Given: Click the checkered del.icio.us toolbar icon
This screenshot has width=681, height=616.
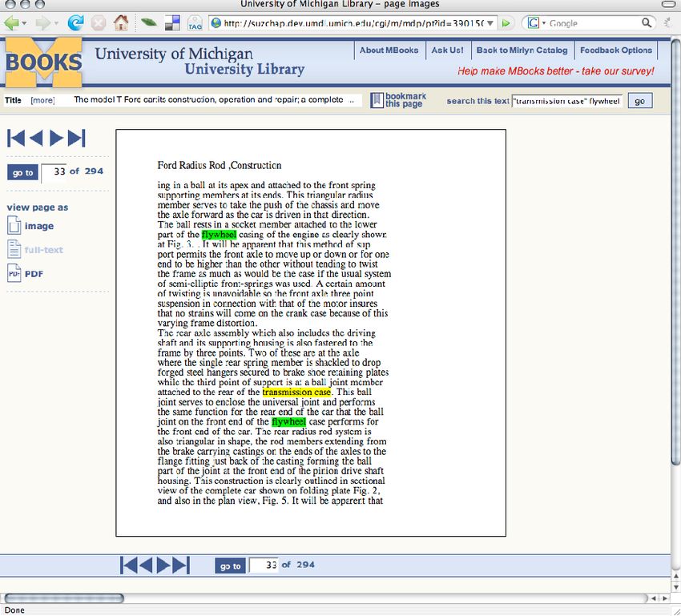Looking at the screenshot, I should point(172,23).
